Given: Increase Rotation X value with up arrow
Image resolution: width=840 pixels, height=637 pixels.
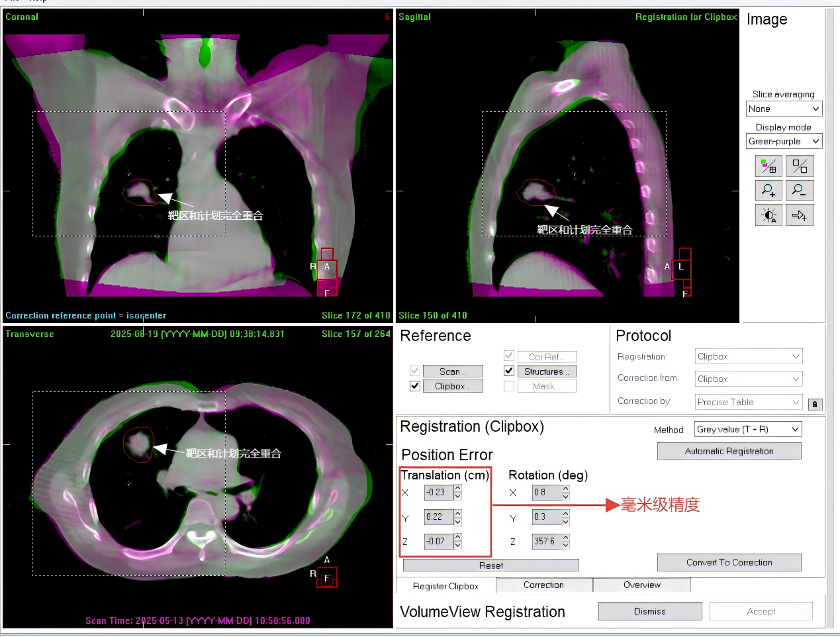Looking at the screenshot, I should click(565, 489).
